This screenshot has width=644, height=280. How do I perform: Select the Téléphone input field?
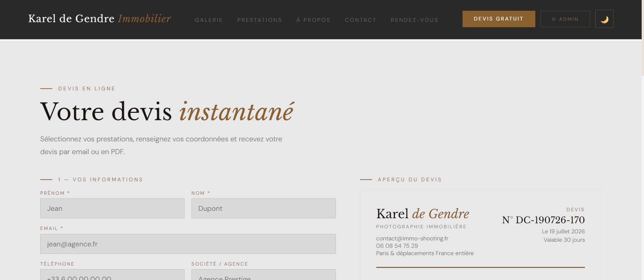[112, 275]
